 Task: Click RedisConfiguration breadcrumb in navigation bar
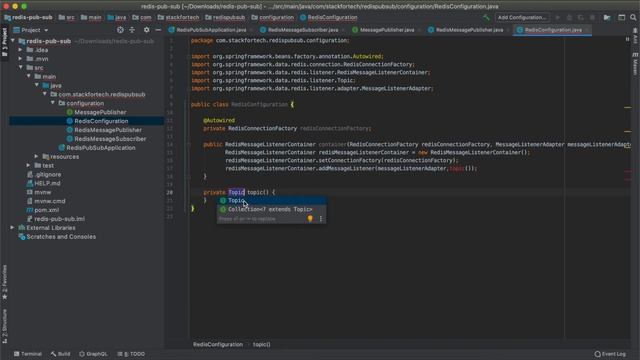pos(329,18)
